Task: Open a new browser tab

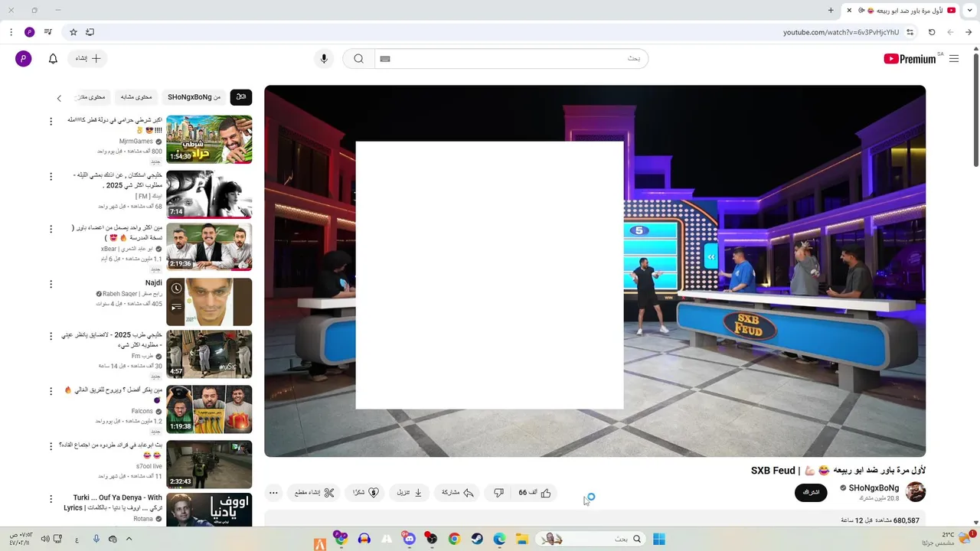Action: point(831,10)
